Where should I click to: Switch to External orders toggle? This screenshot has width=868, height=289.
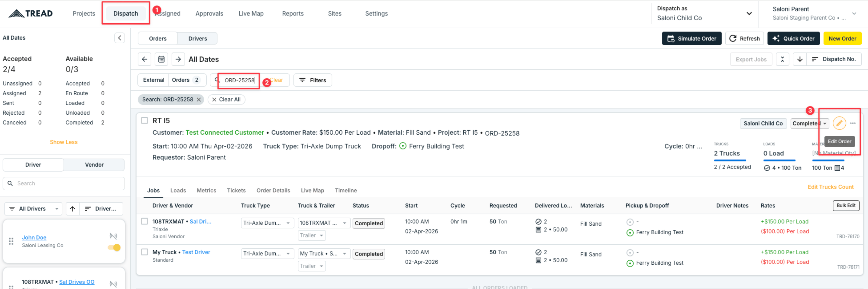[153, 80]
